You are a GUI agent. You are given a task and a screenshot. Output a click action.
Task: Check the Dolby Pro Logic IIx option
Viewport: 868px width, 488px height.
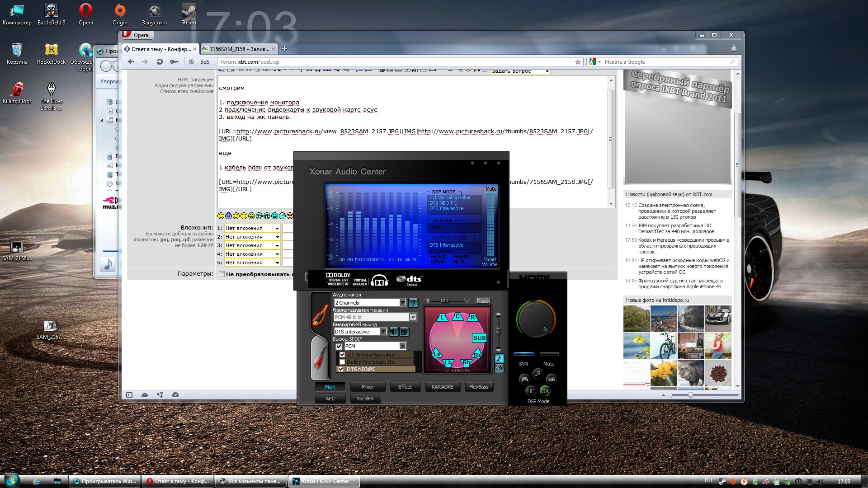(x=342, y=362)
